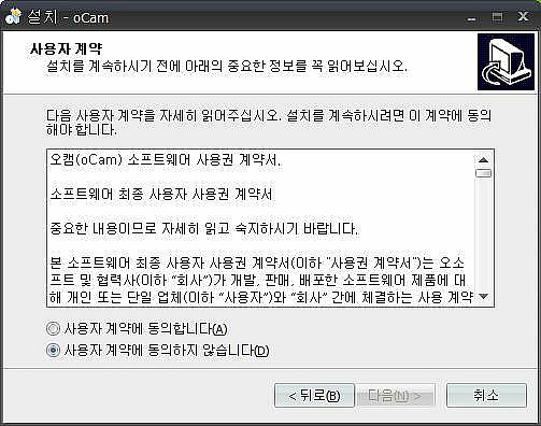
Task: Click the 사용자 계약 bold heading
Action: 66,49
